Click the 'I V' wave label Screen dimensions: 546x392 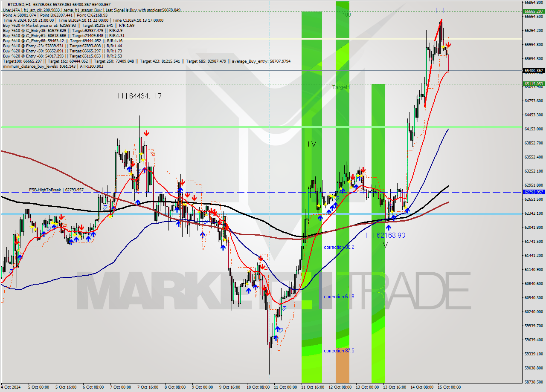tap(312, 144)
